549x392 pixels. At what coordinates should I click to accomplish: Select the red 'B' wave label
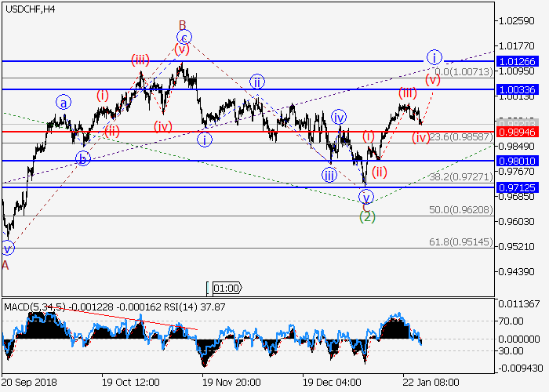pyautogui.click(x=182, y=24)
